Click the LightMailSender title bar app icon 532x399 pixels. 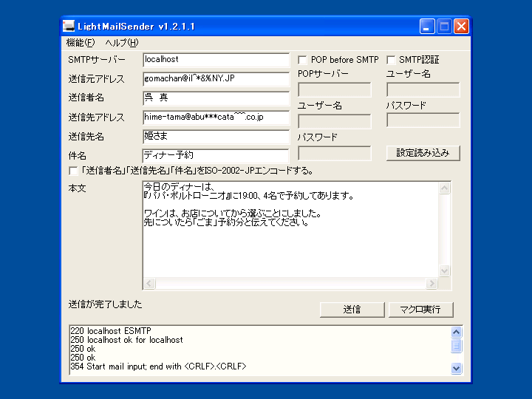[69, 26]
